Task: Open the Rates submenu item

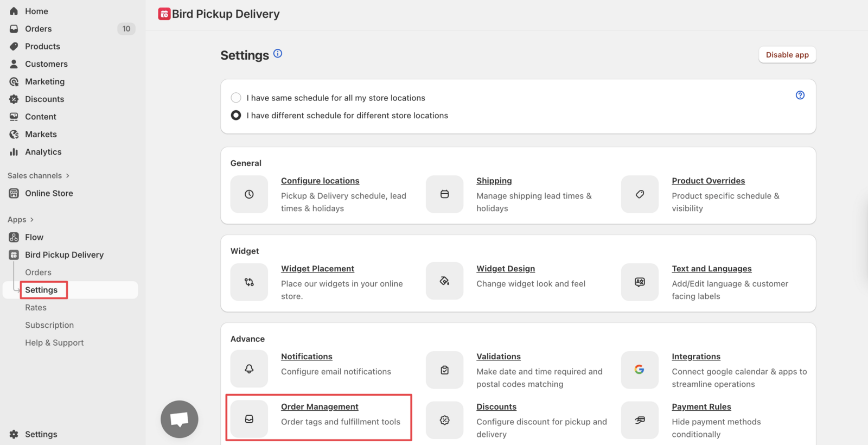Action: coord(36,308)
